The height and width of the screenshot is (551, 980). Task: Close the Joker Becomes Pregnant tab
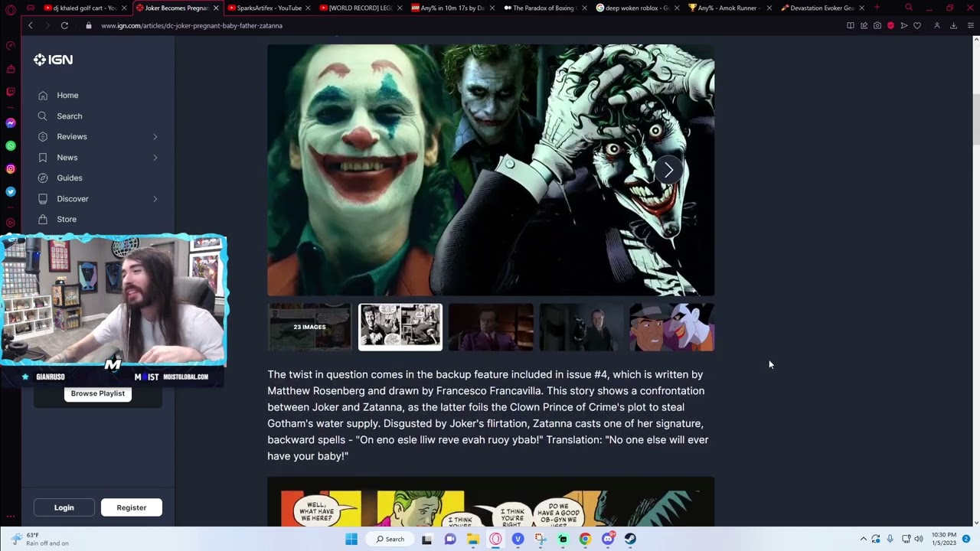point(216,8)
